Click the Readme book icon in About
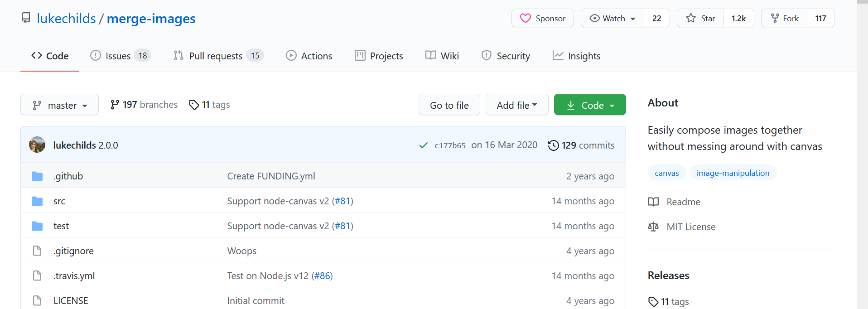868x309 pixels. 653,202
